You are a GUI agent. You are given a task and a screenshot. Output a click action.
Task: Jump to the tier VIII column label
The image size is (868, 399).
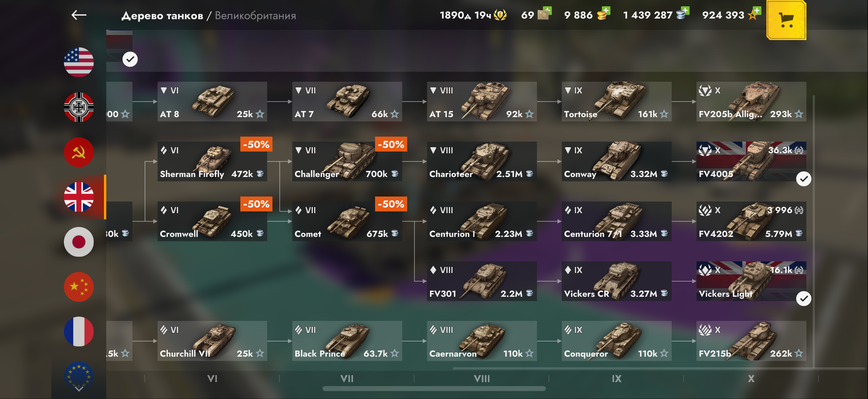tap(482, 379)
